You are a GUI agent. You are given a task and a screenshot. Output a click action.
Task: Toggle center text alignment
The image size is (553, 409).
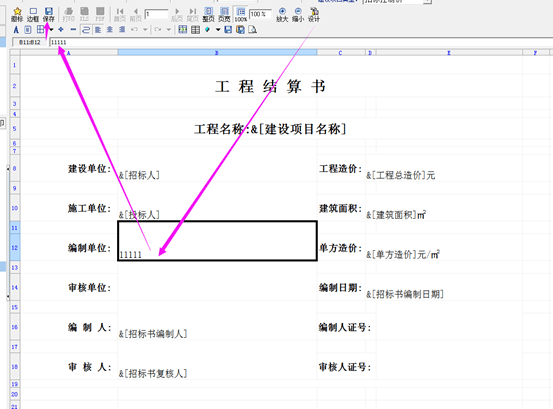(110, 30)
